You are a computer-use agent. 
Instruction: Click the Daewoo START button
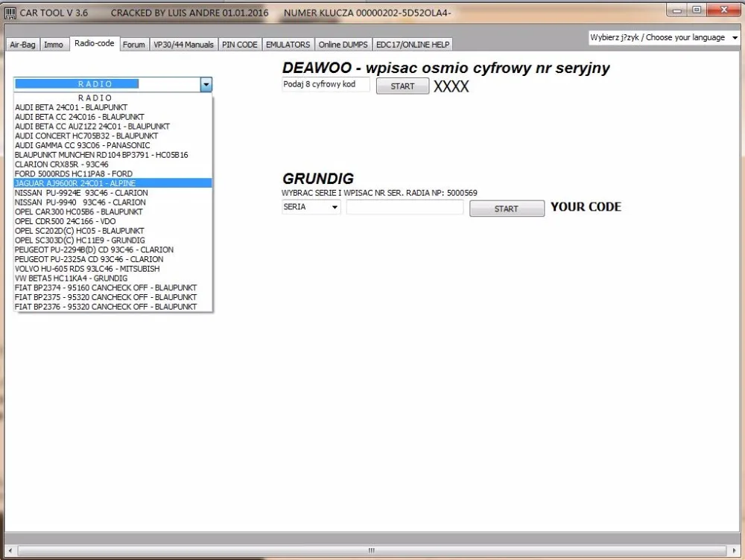point(402,86)
